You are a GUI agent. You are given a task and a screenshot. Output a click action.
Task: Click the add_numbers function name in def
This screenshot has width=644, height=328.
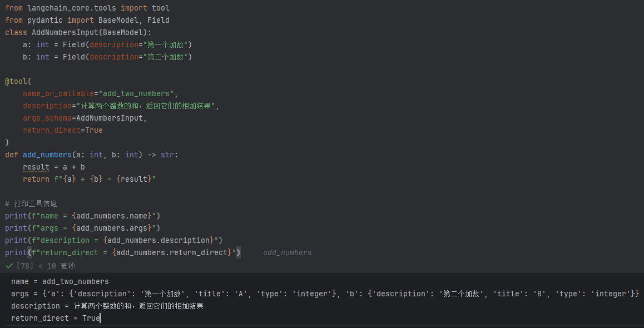tap(47, 155)
